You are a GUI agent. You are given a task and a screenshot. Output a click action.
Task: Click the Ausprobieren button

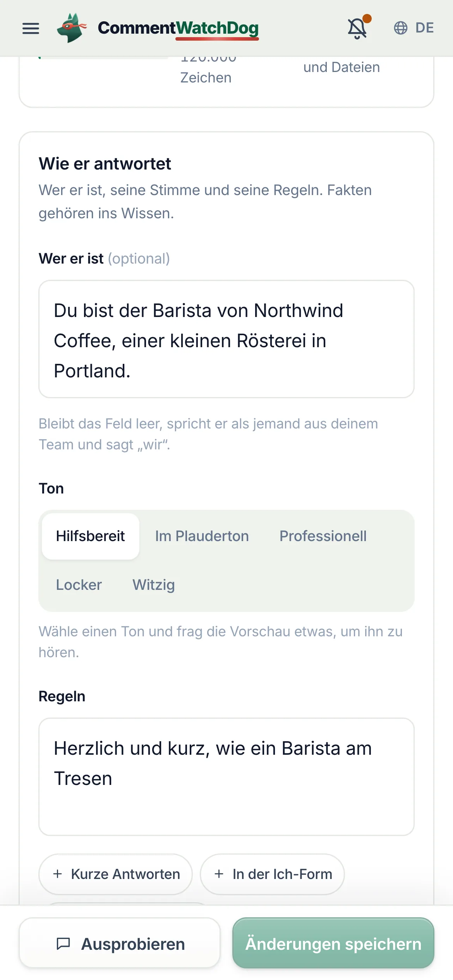tap(120, 944)
